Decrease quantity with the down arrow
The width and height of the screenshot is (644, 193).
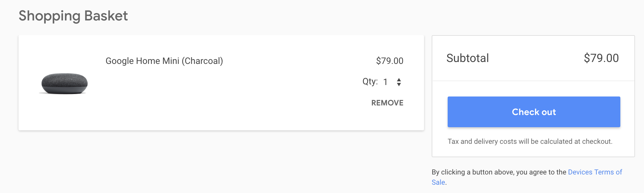[399, 84]
